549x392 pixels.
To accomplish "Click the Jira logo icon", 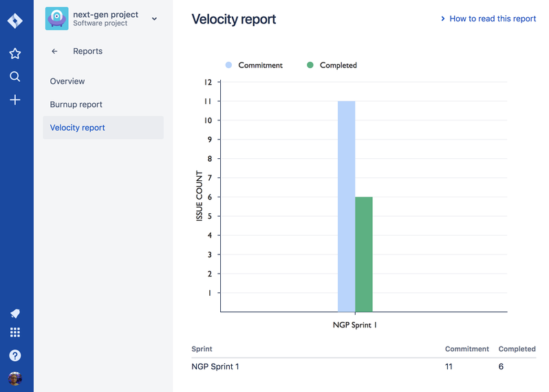I will [14, 21].
